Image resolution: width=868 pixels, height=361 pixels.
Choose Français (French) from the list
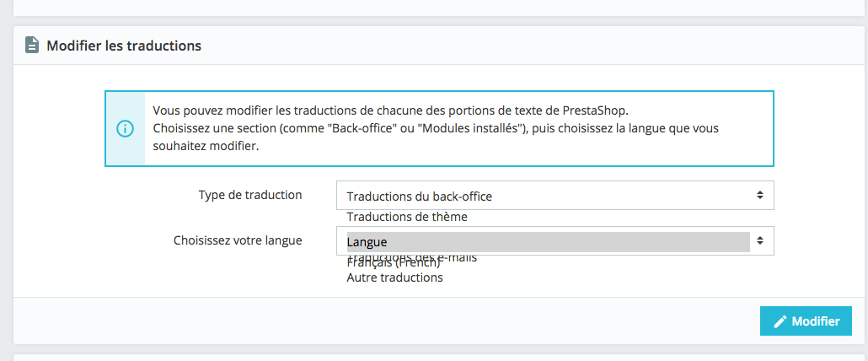tap(394, 265)
